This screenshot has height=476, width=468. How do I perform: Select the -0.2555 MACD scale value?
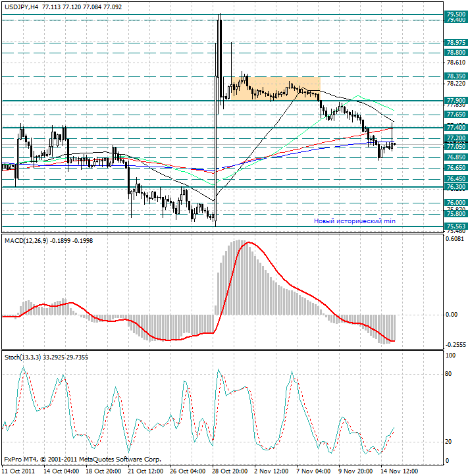pyautogui.click(x=455, y=345)
